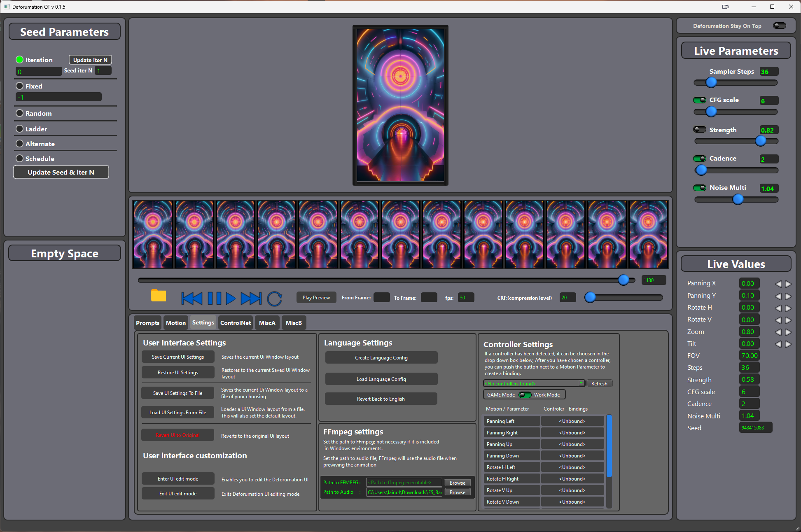Viewport: 801px width, 532px height.
Task: Select the Random seed radio button
Action: tap(19, 113)
